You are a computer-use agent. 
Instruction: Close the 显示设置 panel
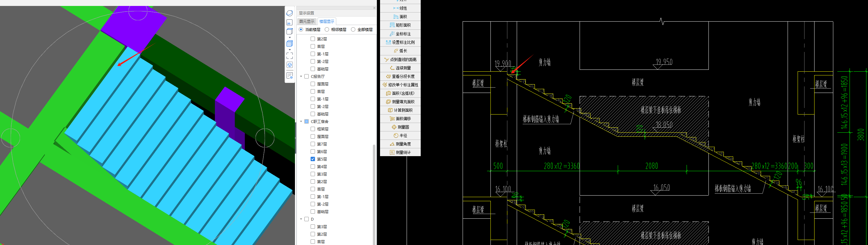[x=374, y=8]
